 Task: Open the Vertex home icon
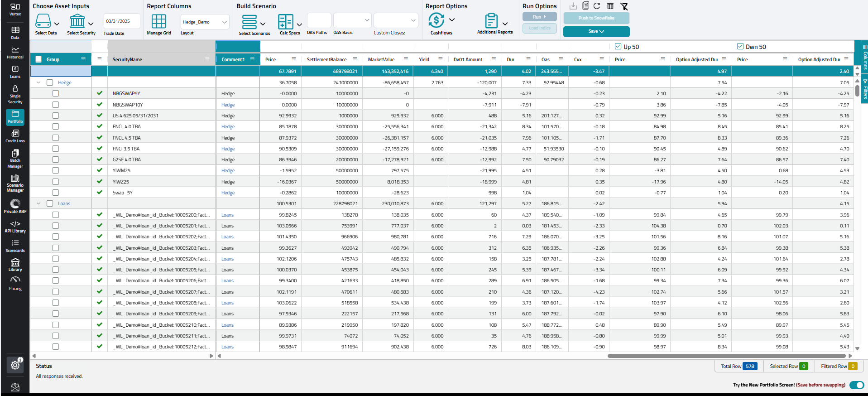click(15, 10)
